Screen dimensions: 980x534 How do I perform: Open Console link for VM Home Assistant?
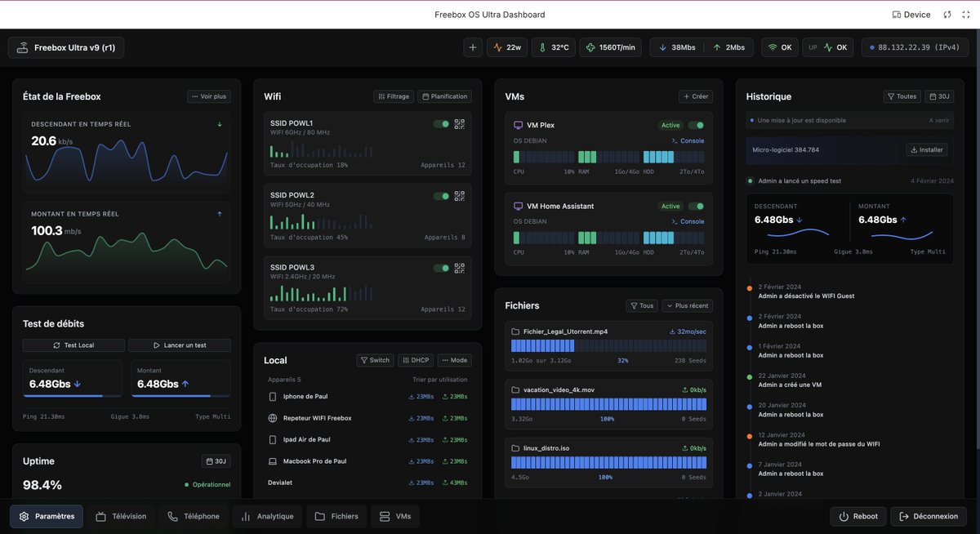click(x=688, y=221)
